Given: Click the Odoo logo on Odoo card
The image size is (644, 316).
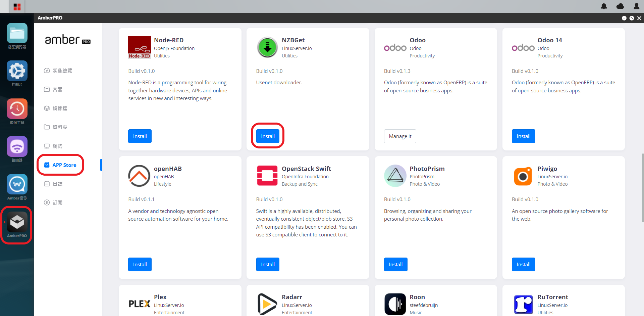Looking at the screenshot, I should pyautogui.click(x=395, y=48).
